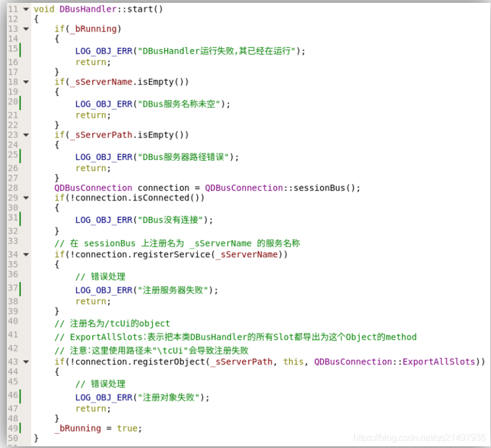Click registerService in the if condition

click(x=171, y=255)
